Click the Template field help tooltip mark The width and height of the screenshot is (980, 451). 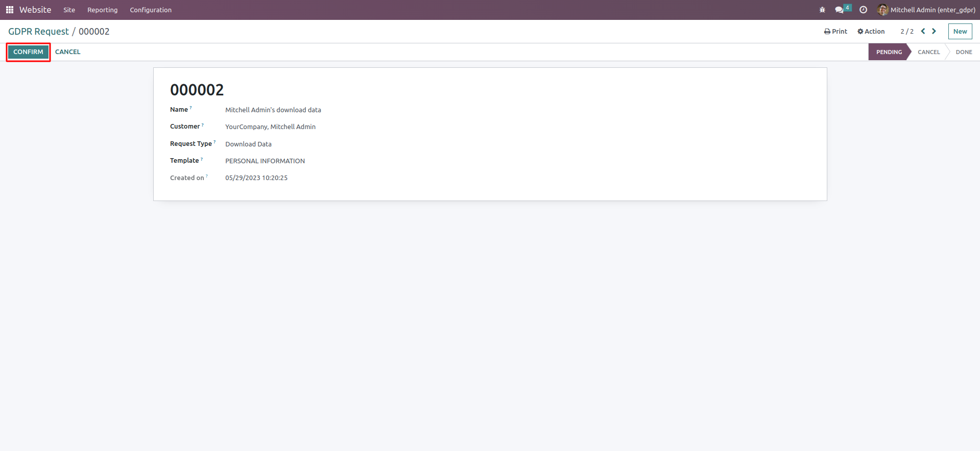pyautogui.click(x=202, y=159)
